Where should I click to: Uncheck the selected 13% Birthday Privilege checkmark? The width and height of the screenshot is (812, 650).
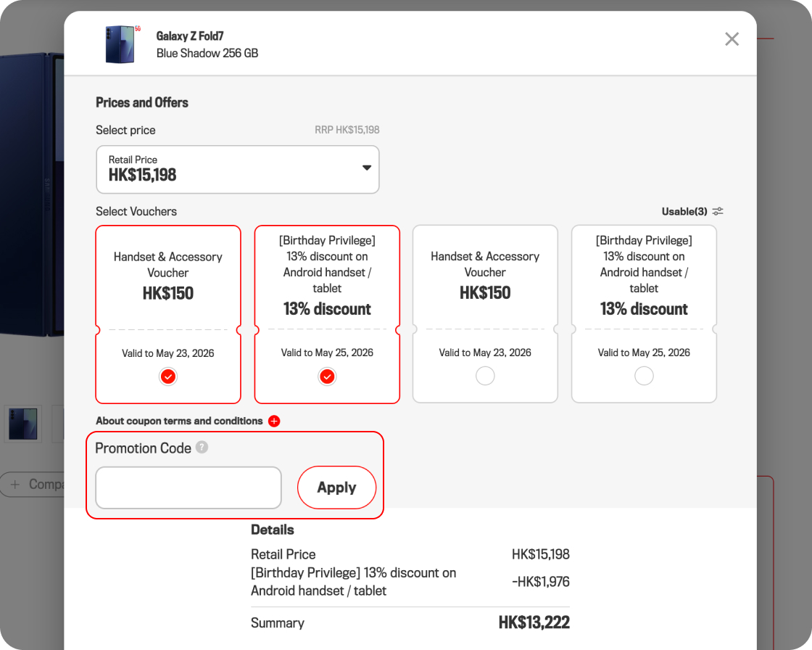click(327, 376)
